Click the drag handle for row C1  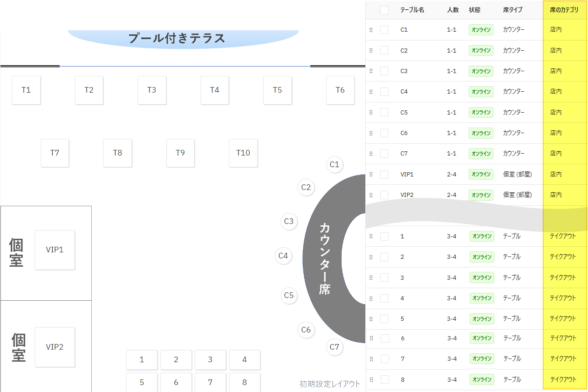coord(371,30)
